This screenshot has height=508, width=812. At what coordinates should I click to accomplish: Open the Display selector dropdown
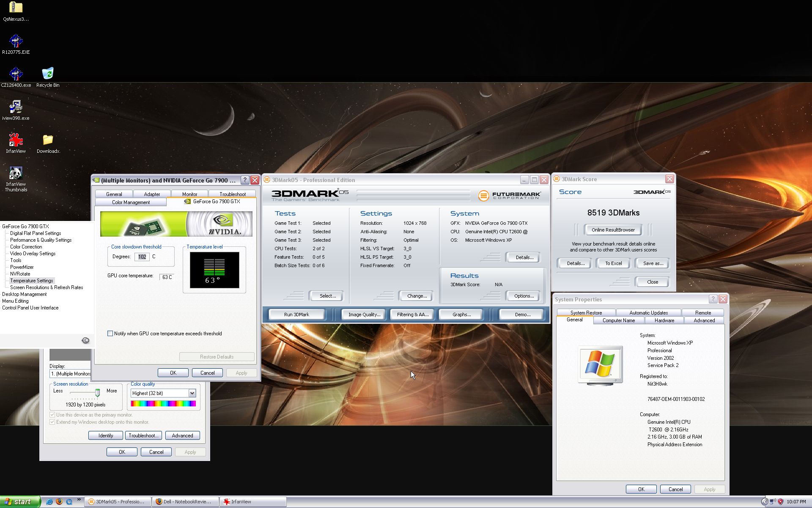tap(70, 374)
